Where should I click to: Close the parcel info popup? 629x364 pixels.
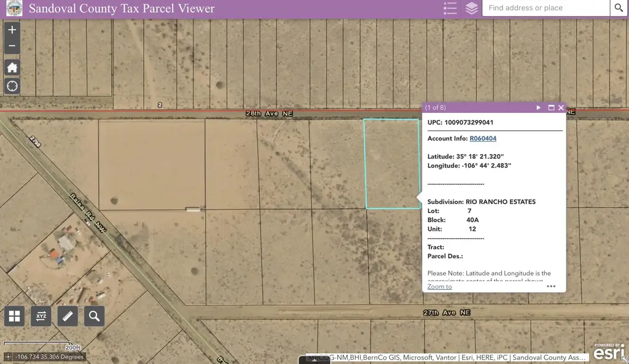tap(561, 107)
